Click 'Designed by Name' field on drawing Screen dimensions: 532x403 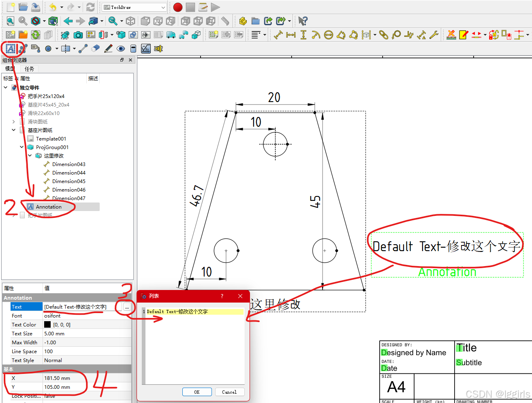pyautogui.click(x=414, y=353)
